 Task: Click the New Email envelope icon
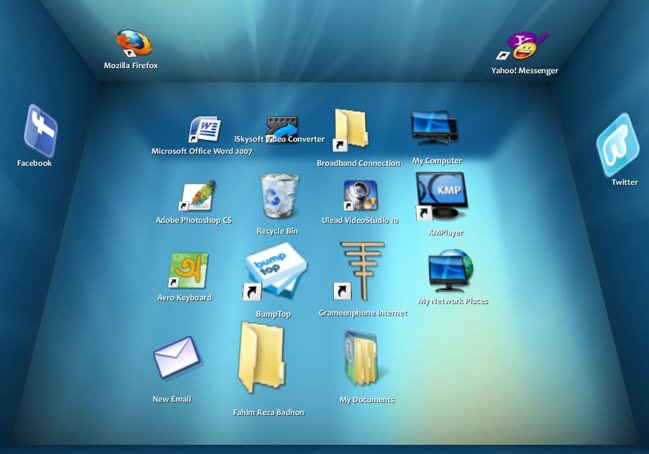(x=177, y=358)
